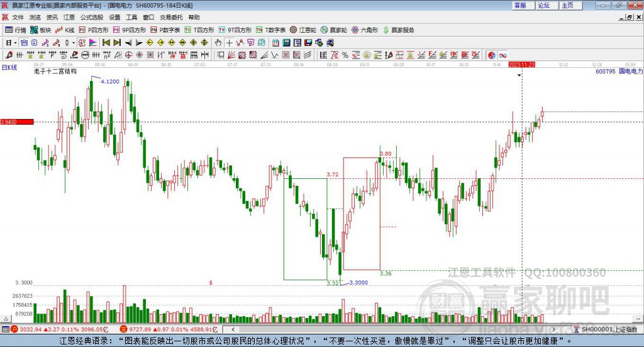Open the 六角形 hexagon tool
Image resolution: width=644 pixels, height=347 pixels.
pos(365,30)
